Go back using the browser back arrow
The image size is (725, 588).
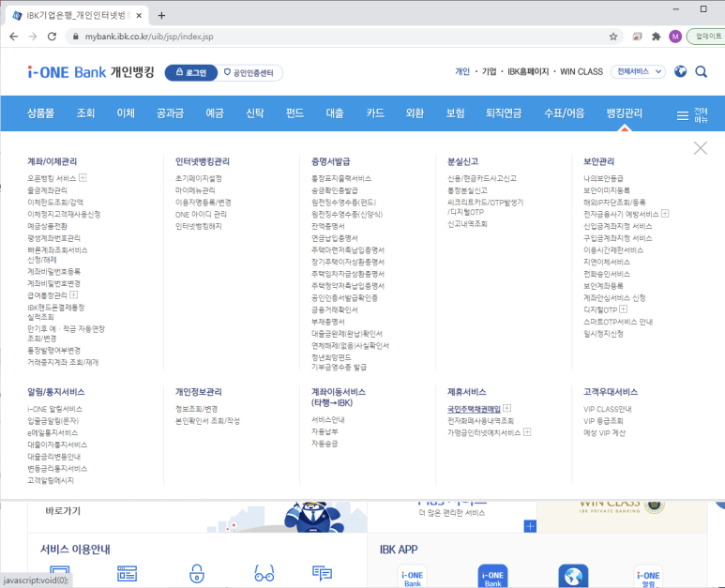[x=13, y=37]
